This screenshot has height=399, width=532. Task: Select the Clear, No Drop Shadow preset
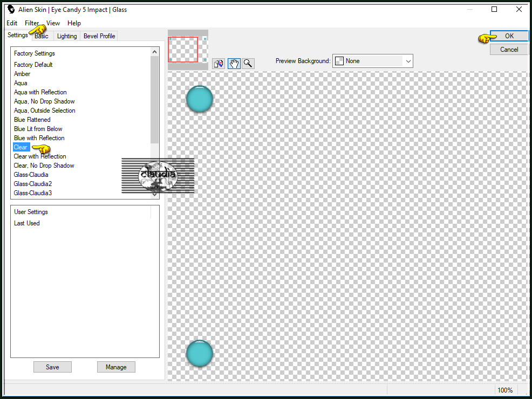click(44, 166)
